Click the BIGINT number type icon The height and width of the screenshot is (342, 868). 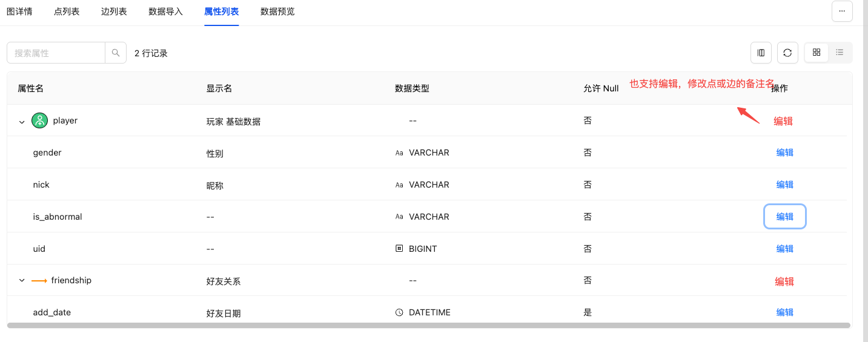pos(399,248)
